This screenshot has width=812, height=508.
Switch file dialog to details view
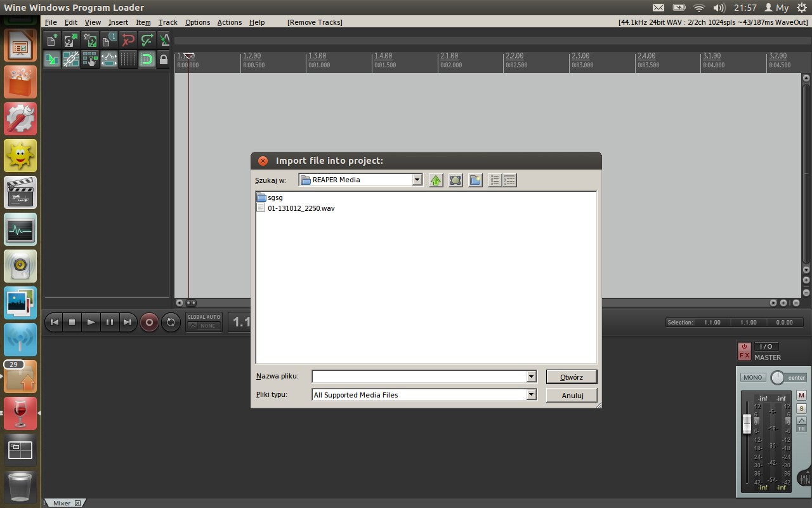point(509,180)
